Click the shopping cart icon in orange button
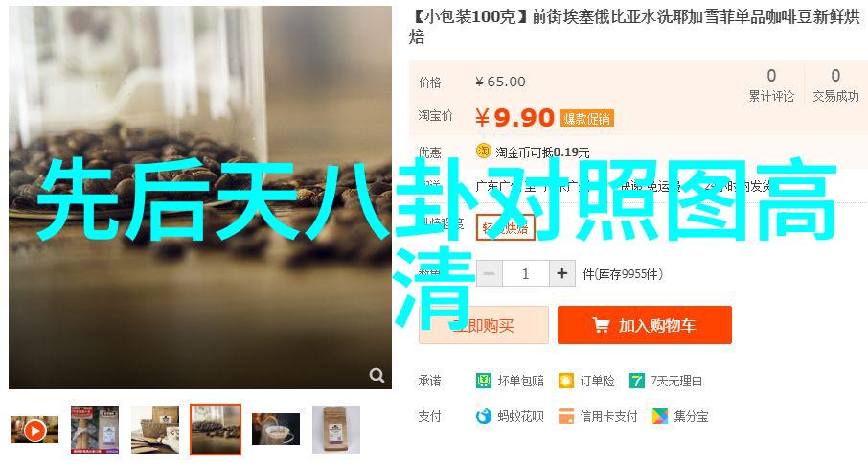 [601, 325]
